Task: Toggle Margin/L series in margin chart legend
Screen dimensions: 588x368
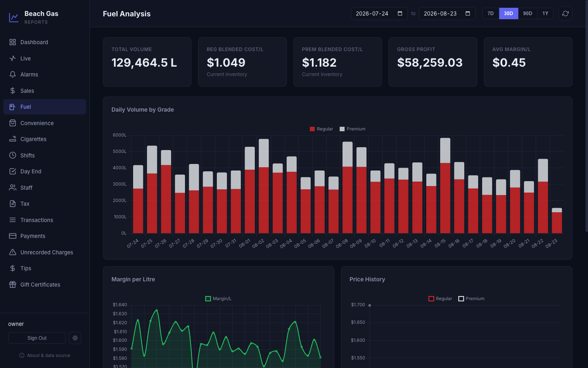Action: click(x=218, y=298)
